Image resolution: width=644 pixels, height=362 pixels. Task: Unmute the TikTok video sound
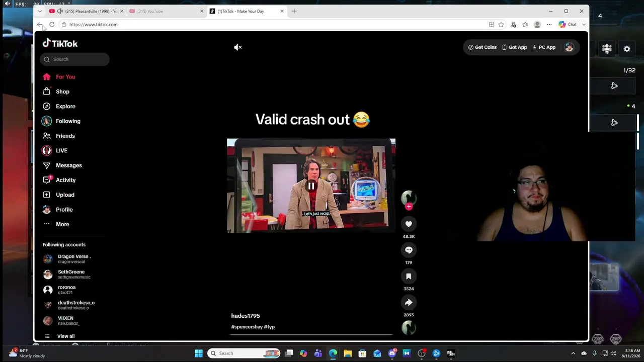click(238, 47)
